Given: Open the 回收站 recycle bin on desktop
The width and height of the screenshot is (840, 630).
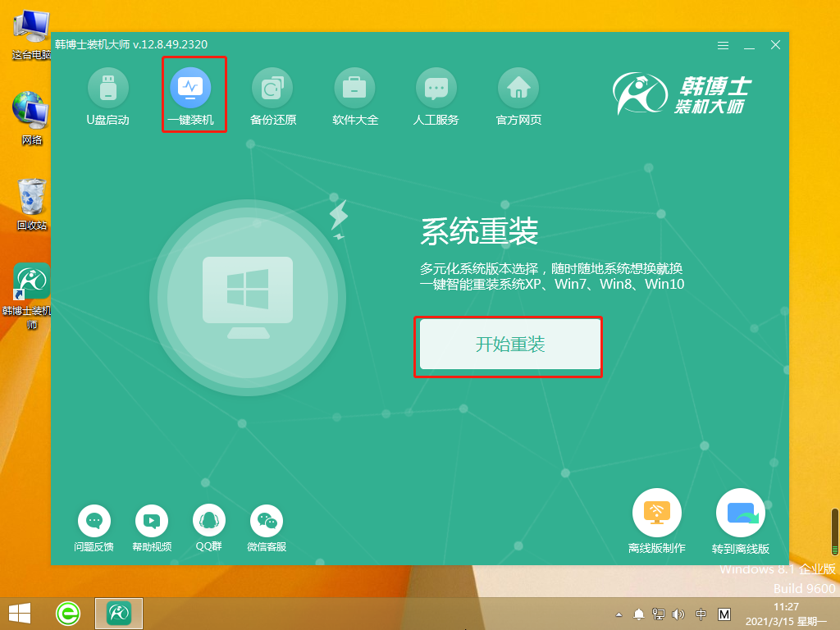Looking at the screenshot, I should point(31,197).
